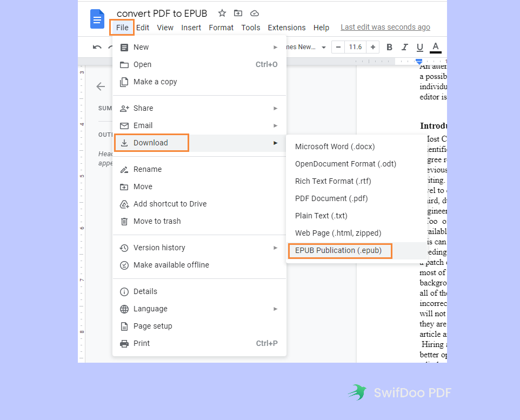This screenshot has height=420, width=520.
Task: Click the move-to-folder icon beside the title
Action: pos(238,14)
